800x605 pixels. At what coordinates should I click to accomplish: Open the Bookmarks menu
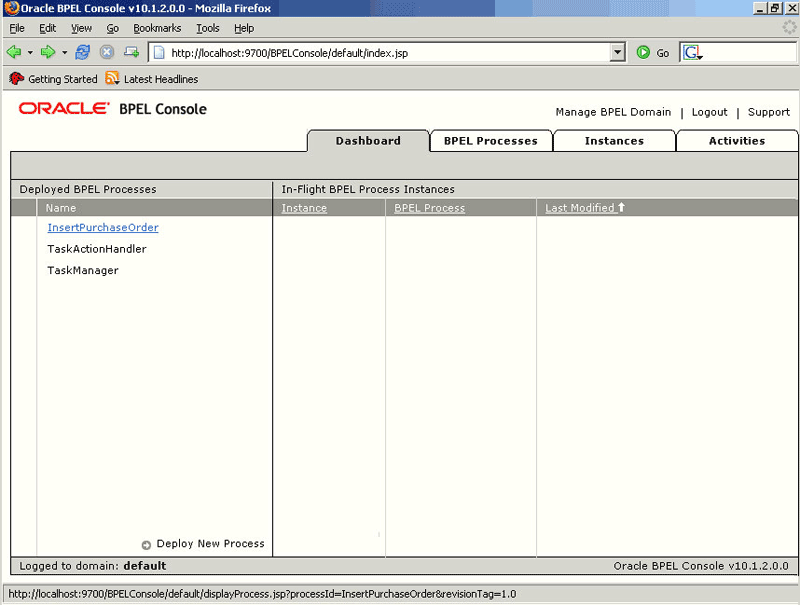pyautogui.click(x=157, y=28)
